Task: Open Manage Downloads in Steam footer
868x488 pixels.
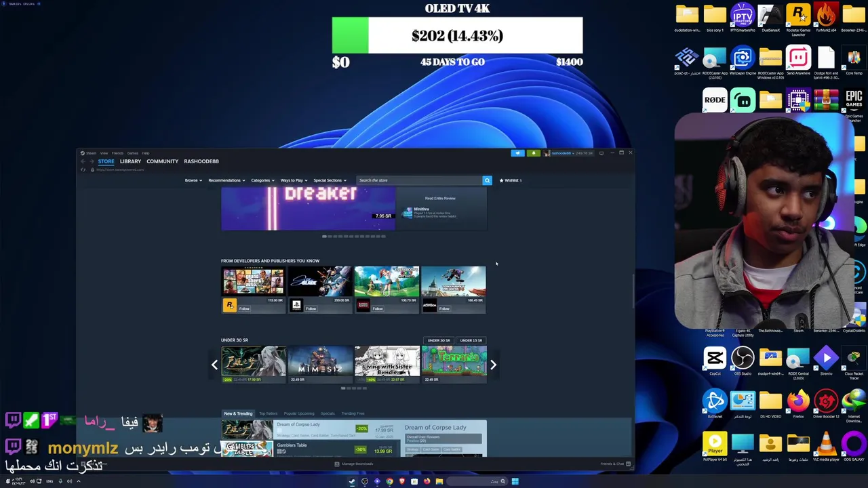Action: point(354,464)
